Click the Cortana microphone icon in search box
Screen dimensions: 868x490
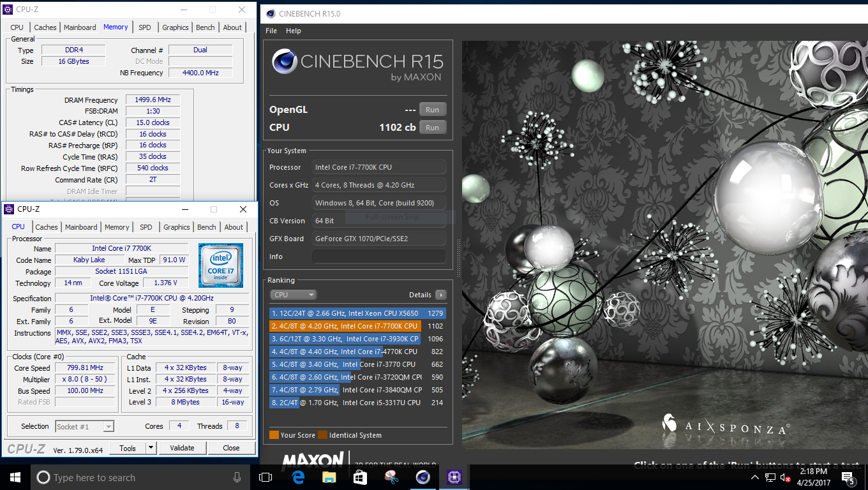pyautogui.click(x=237, y=477)
